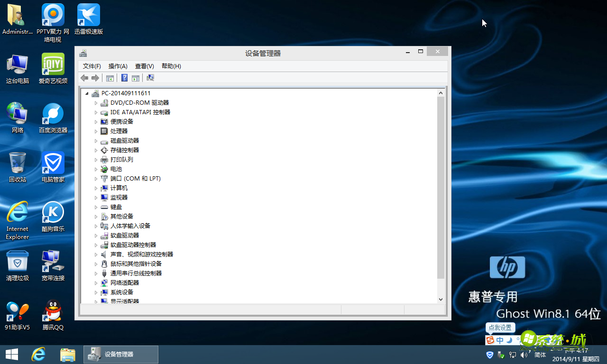Click the 点我设置 balloon button
607x364 pixels.
(x=500, y=328)
